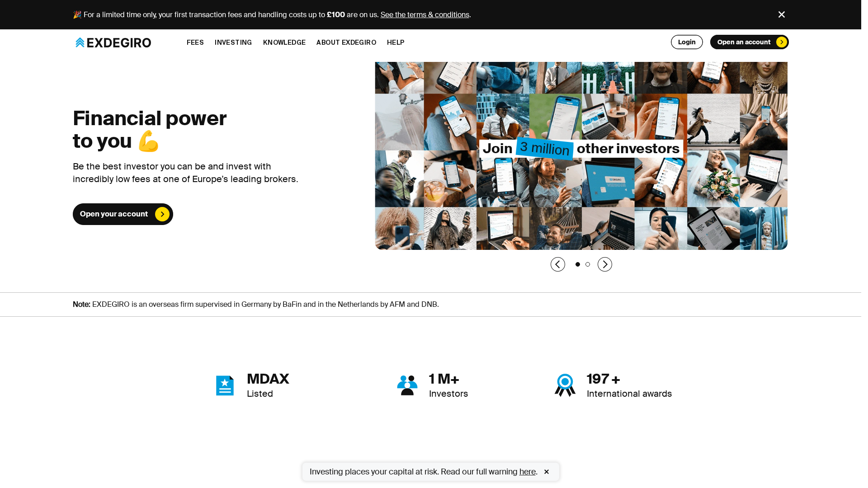This screenshot has height=488, width=868.
Task: Click the '197 +' awards text
Action: click(604, 379)
